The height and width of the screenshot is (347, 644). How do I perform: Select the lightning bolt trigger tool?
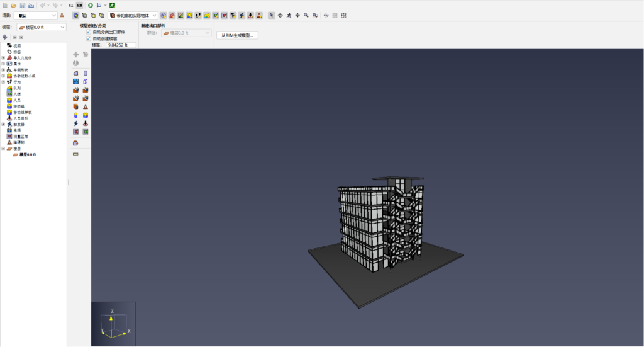(x=75, y=123)
